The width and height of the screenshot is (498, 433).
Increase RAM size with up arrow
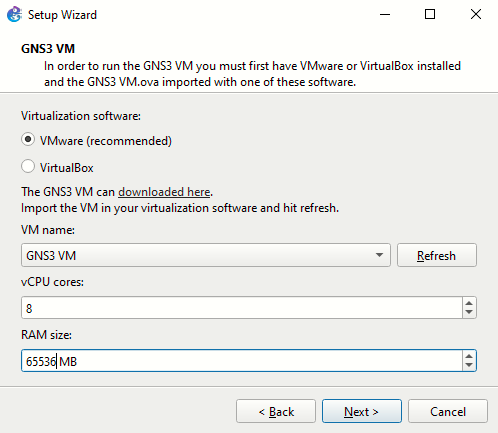(x=469, y=356)
